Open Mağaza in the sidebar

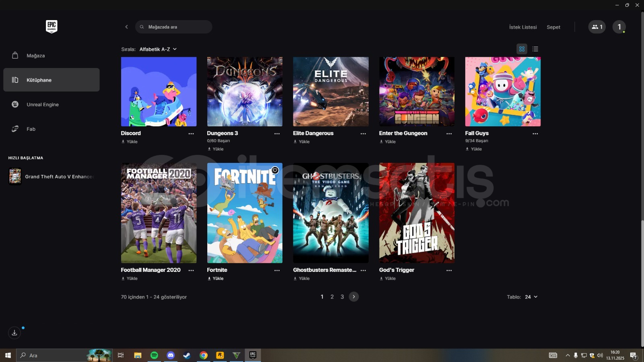[x=35, y=56]
